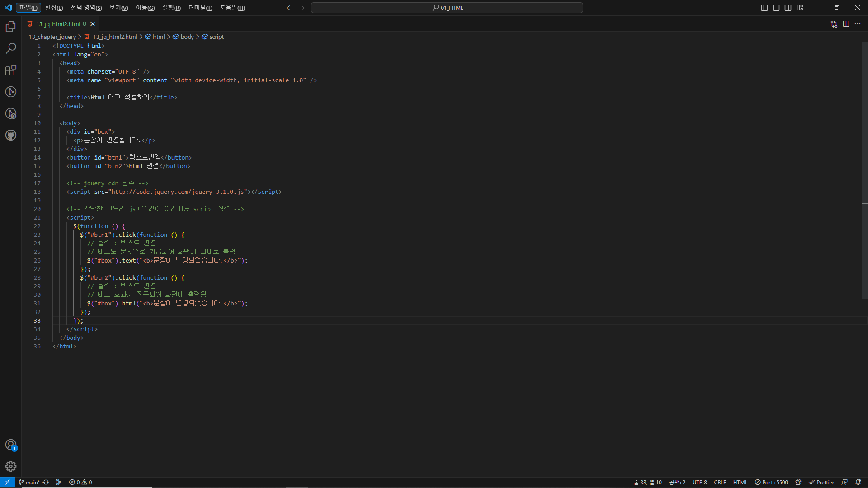Open the Explorer view in activity bar

pos(11,27)
